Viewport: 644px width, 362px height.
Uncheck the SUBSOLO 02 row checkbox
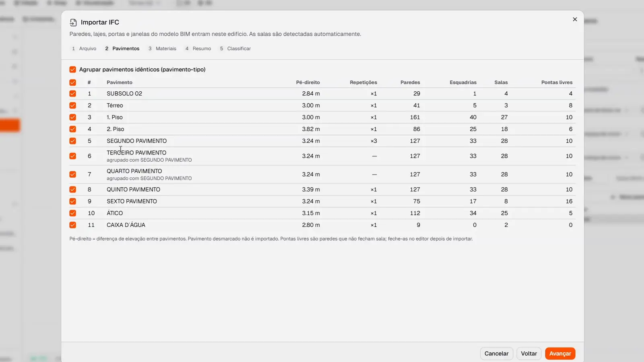72,94
